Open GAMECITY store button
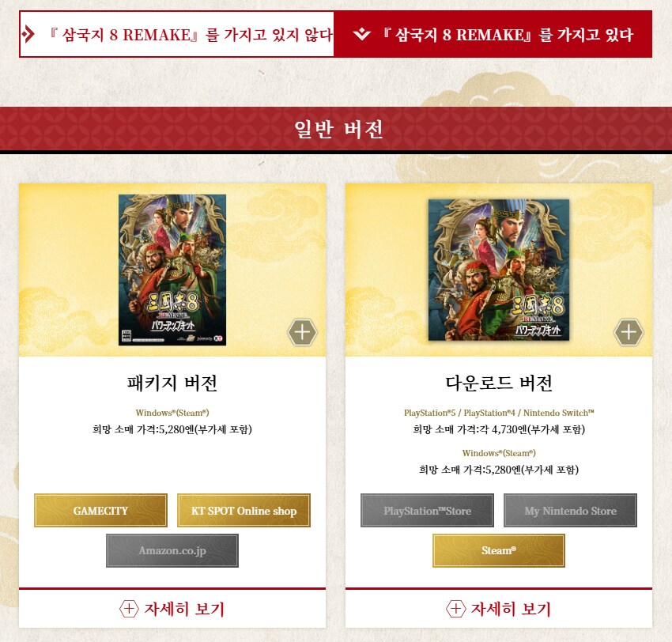 [x=100, y=511]
